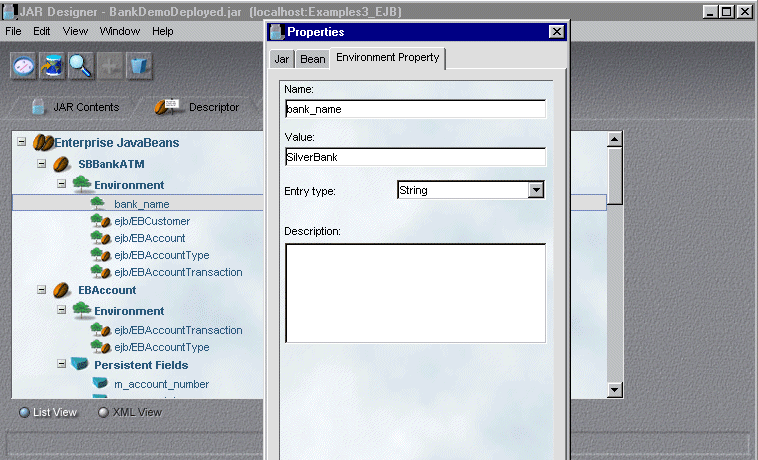Open the File menu
The height and width of the screenshot is (460, 758).
click(13, 31)
